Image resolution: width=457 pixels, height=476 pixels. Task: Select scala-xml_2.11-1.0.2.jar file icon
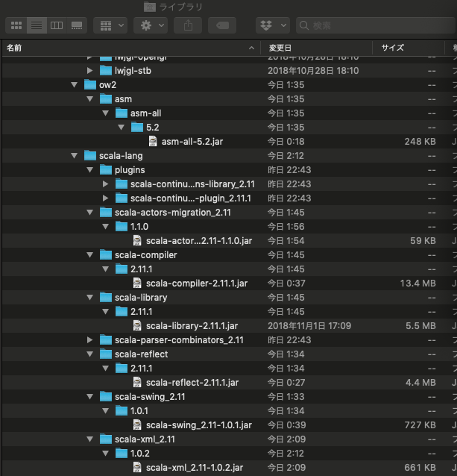(x=137, y=468)
